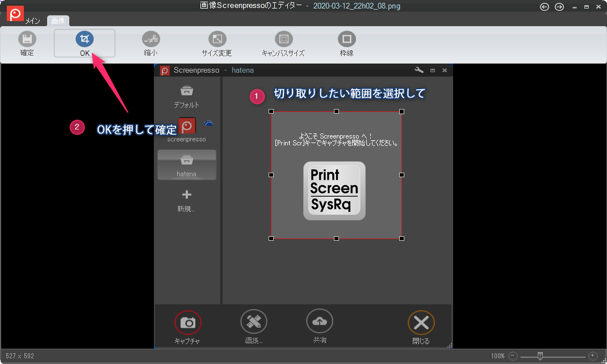This screenshot has height=364, width=607.
Task: Click the 100% zoom level text
Action: point(498,356)
